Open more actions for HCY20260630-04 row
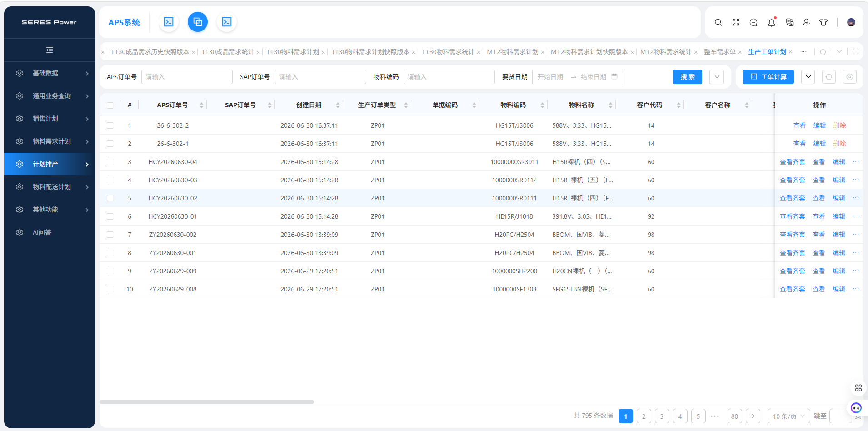Image resolution: width=868 pixels, height=431 pixels. pos(856,161)
